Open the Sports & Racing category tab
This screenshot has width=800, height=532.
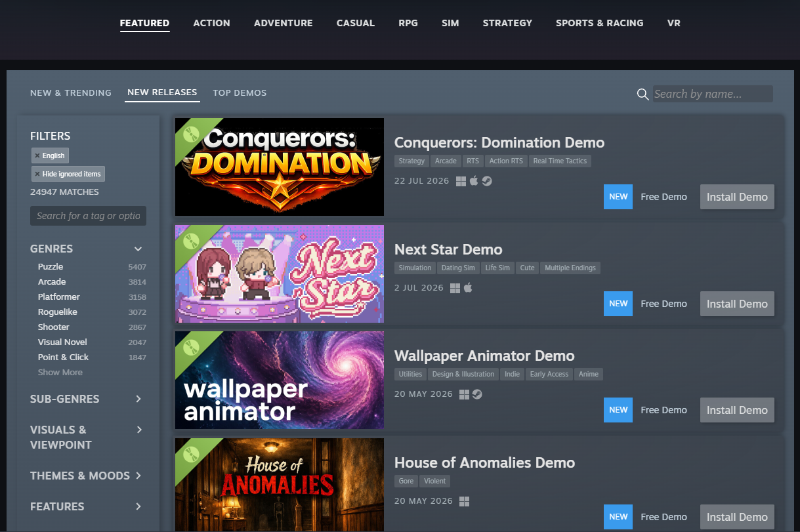tap(599, 22)
